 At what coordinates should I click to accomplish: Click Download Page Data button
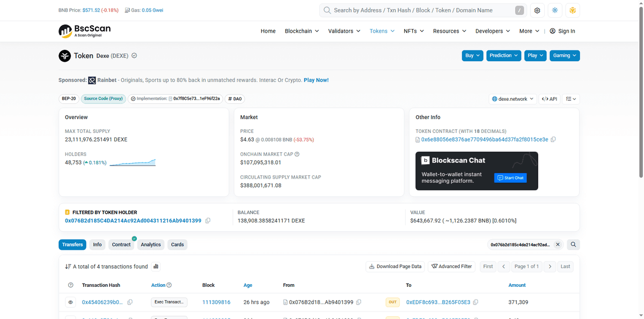[396, 266]
